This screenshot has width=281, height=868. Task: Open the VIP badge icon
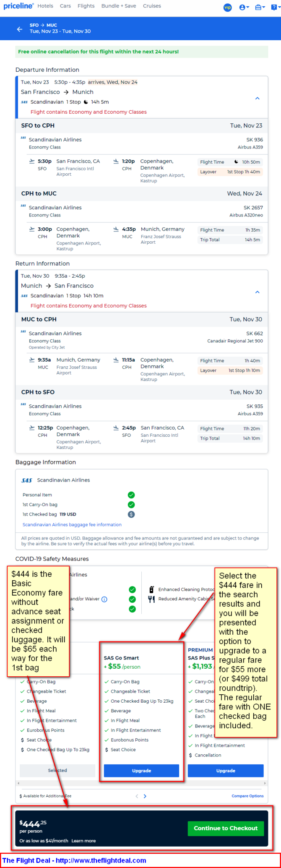pyautogui.click(x=228, y=7)
